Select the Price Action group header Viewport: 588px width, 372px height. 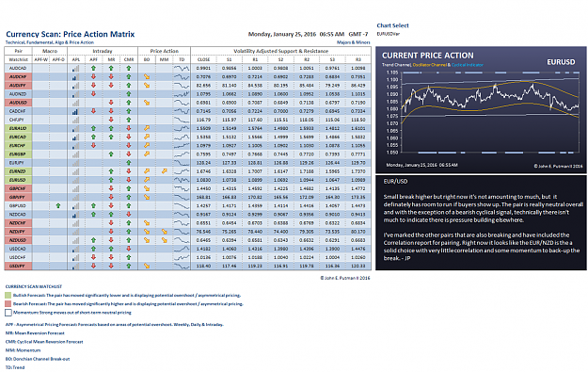[x=165, y=51]
